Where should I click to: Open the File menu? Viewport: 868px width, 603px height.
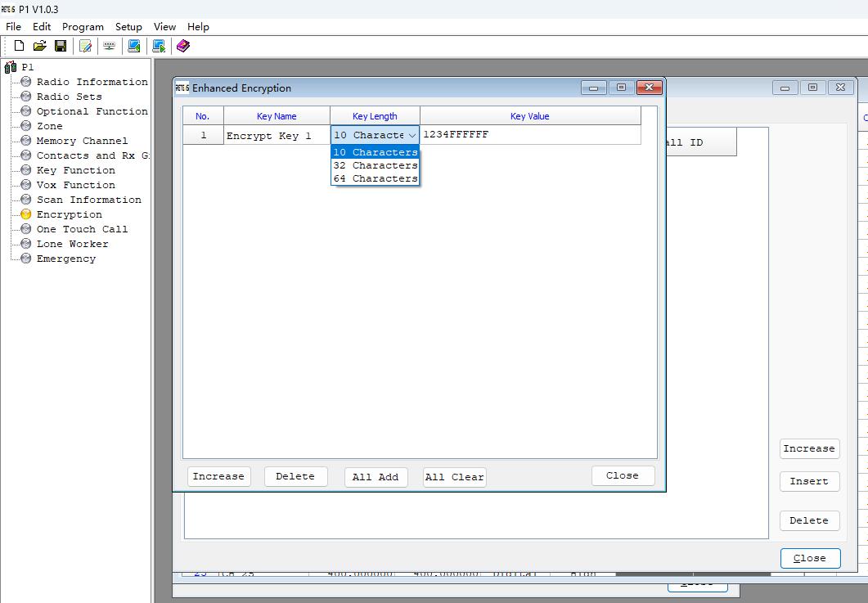pos(13,26)
